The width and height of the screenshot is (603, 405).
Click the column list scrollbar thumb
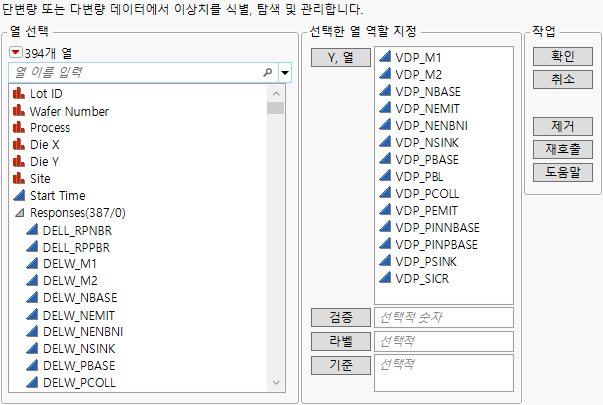[275, 108]
